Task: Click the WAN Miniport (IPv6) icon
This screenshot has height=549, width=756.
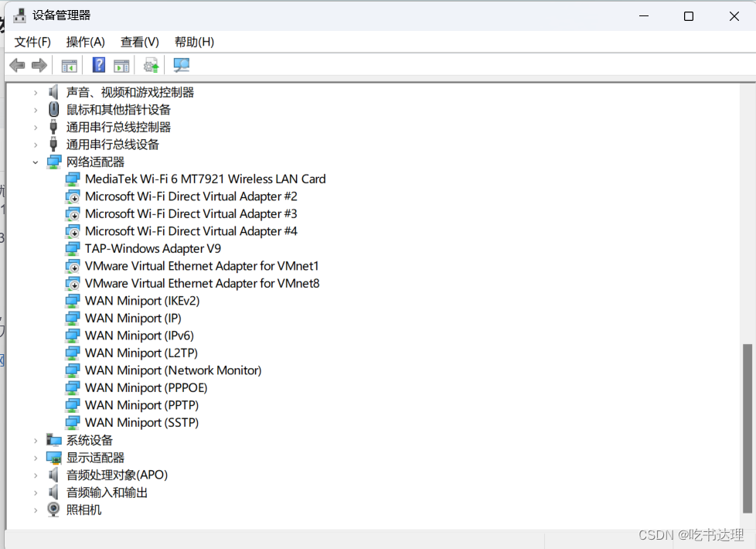Action: (73, 336)
